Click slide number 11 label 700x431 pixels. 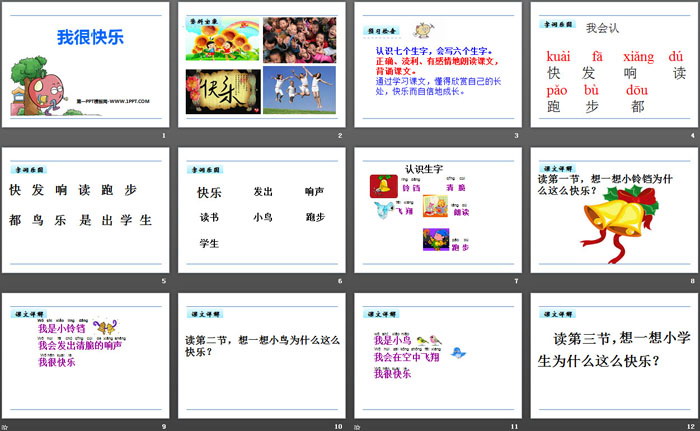(x=515, y=427)
